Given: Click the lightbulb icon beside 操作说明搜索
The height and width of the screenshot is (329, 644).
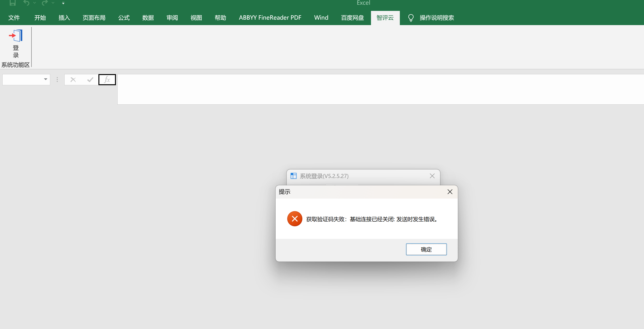Looking at the screenshot, I should tap(411, 18).
